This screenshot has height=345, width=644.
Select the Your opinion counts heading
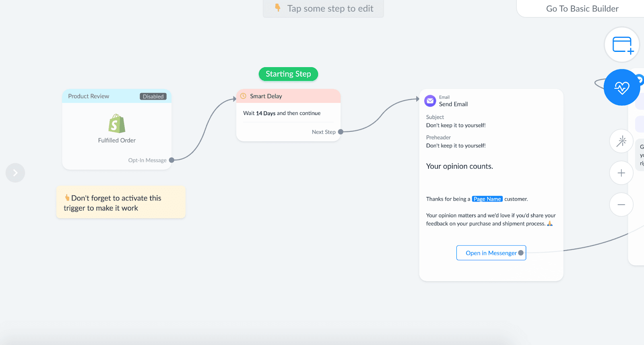[x=460, y=166]
